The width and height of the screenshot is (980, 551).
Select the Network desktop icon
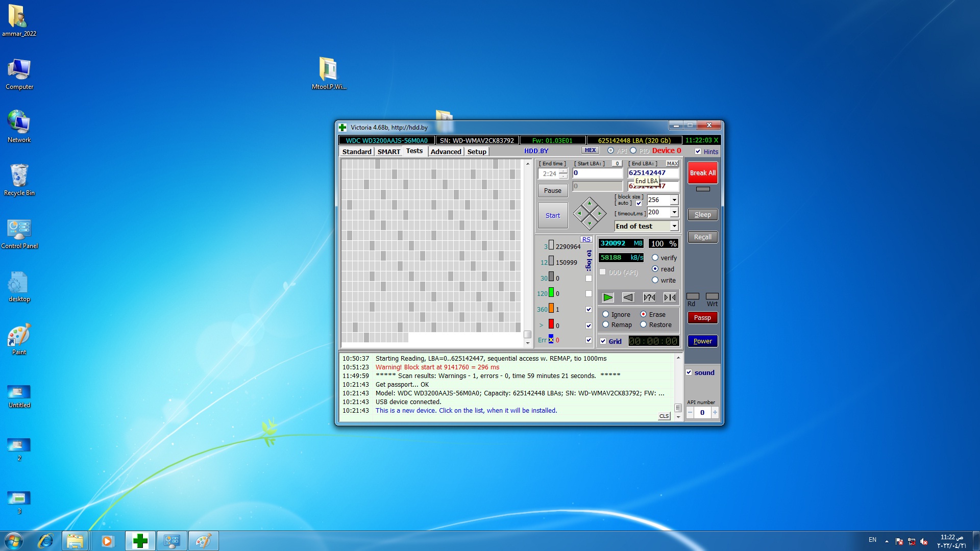coord(19,127)
